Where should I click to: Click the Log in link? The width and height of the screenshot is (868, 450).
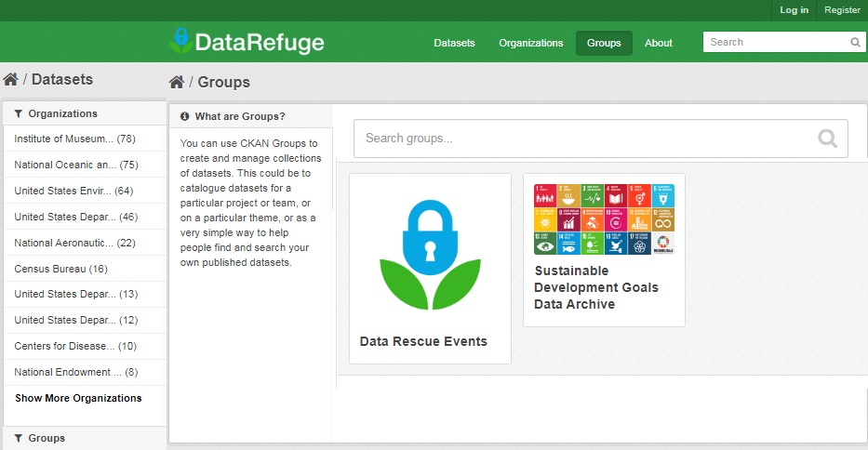(x=794, y=10)
